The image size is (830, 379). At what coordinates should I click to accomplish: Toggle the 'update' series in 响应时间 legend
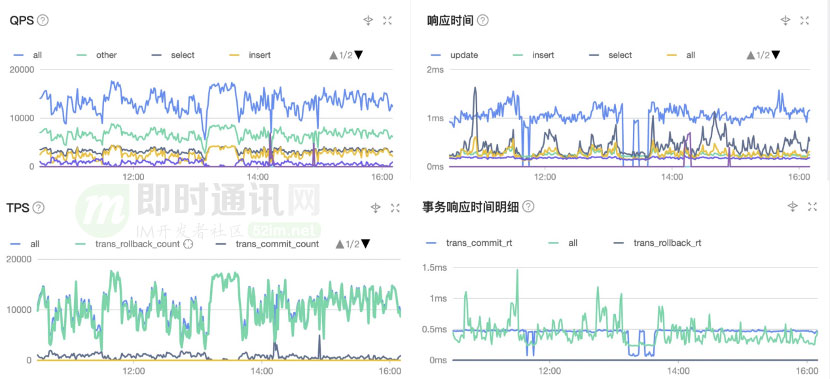pos(455,55)
